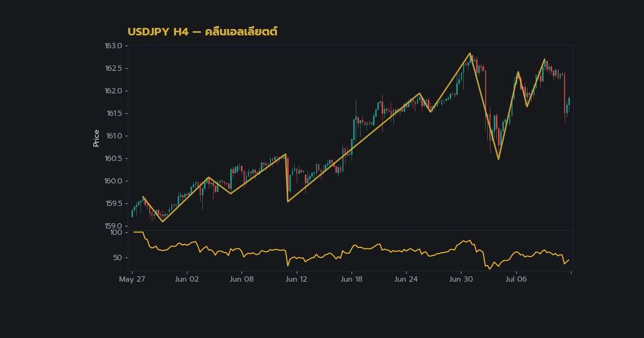
Task: Click the 160.5 price axis label
Action: click(113, 158)
